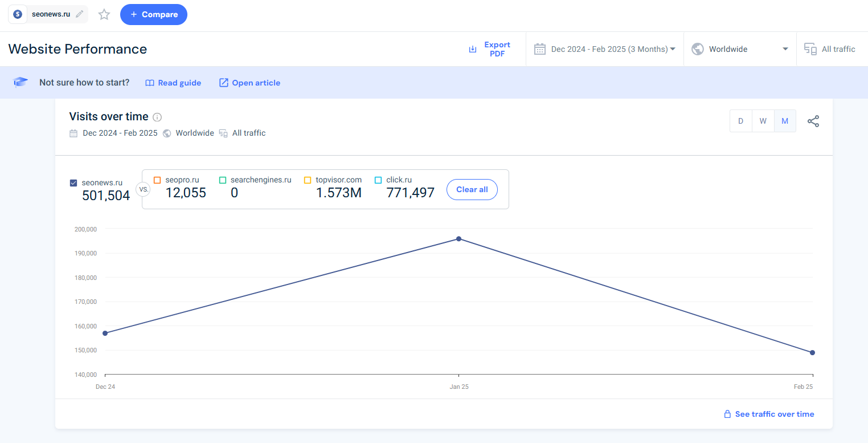Click the VS. badge
Screen dimensions: 868x443
pos(143,189)
